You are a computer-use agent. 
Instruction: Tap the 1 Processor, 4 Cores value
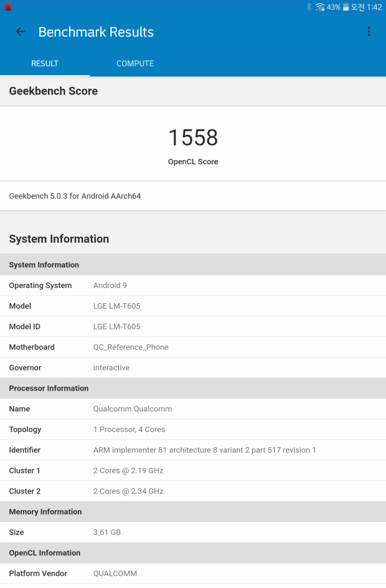click(x=129, y=429)
